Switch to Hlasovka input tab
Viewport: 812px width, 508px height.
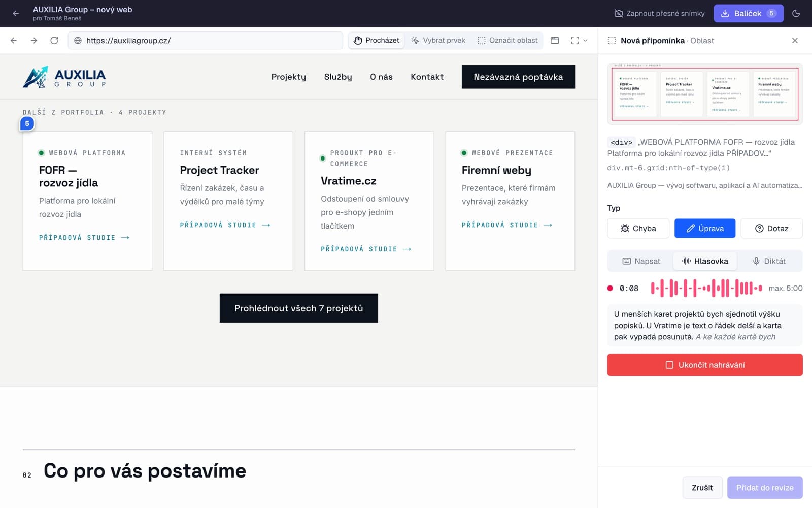click(x=705, y=261)
